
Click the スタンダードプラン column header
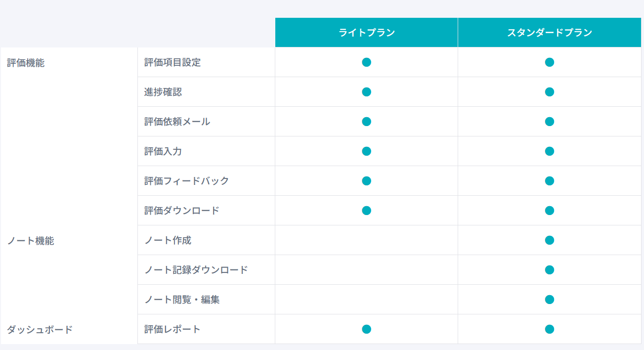pyautogui.click(x=549, y=33)
